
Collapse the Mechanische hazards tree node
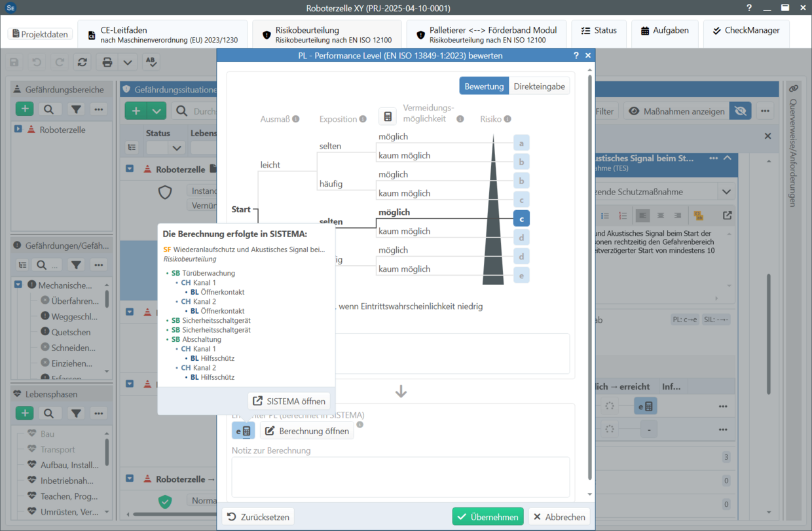[18, 285]
